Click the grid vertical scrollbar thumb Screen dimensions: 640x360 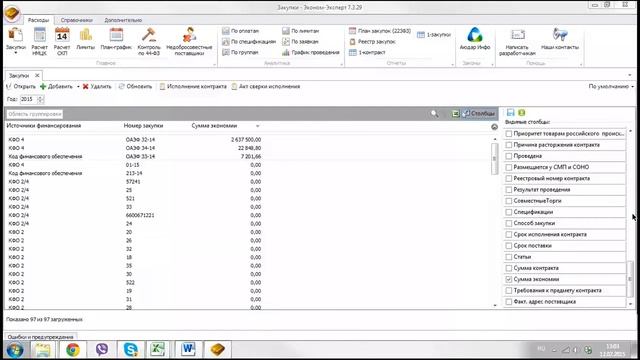pos(494,158)
